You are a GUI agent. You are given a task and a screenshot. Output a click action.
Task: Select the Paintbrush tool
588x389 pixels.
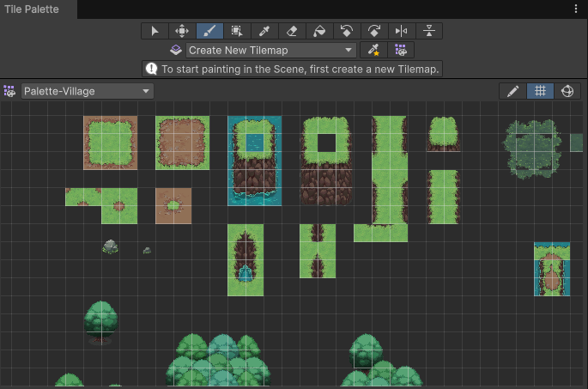click(x=209, y=31)
